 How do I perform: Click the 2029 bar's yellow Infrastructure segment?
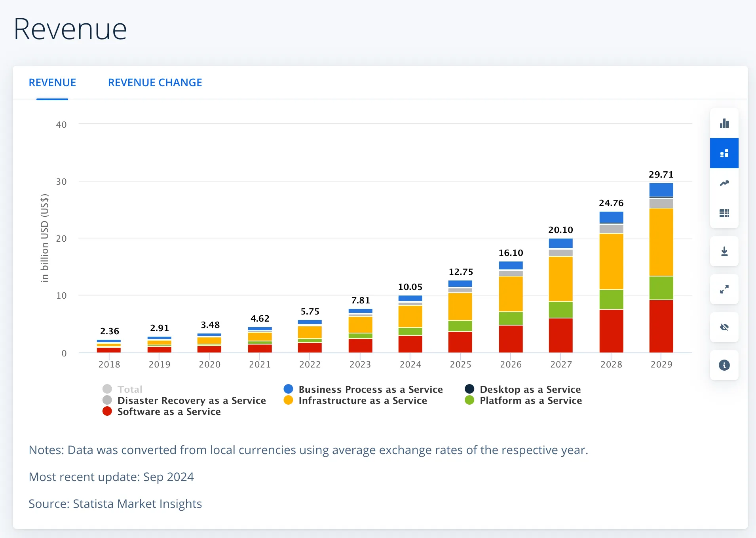click(x=661, y=242)
